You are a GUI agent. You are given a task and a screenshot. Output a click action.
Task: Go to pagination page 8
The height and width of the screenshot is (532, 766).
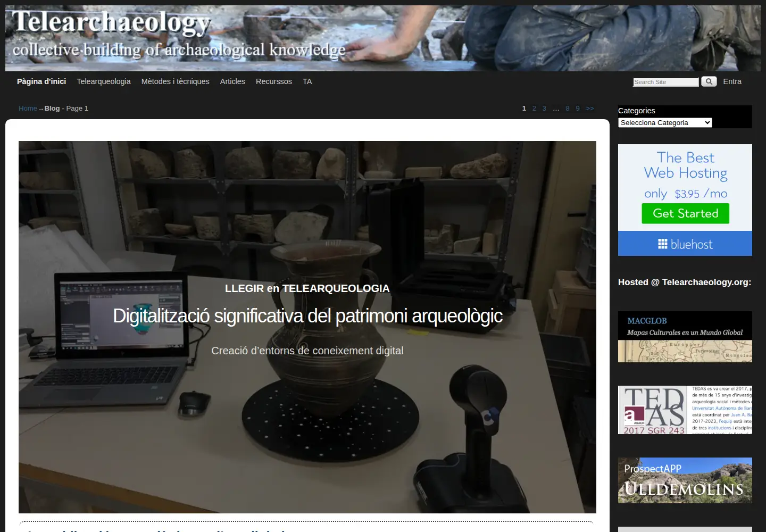568,109
